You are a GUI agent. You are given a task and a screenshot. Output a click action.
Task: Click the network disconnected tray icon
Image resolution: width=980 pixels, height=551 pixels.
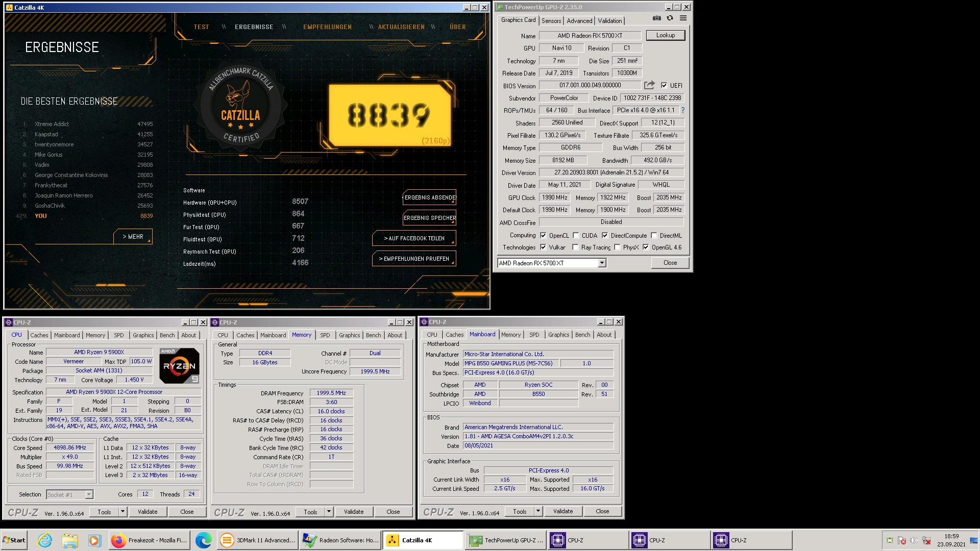(926, 541)
